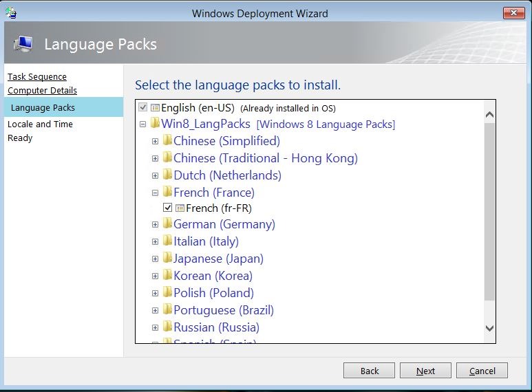Click the Chinese (Traditional - Hong Kong) folder icon

(167, 157)
